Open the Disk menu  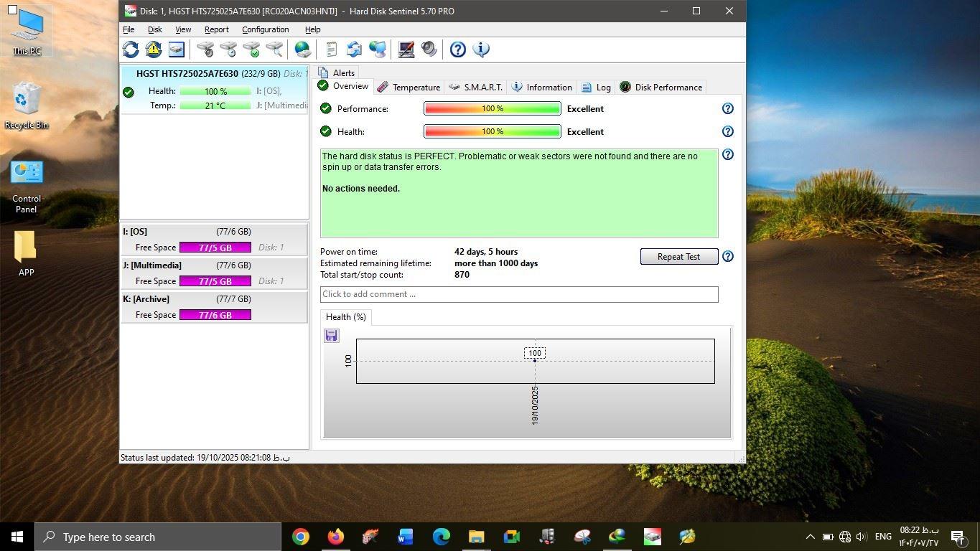(x=154, y=29)
